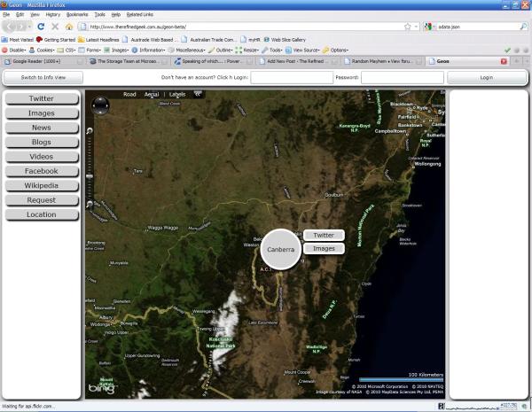Stop page loading with the X icon
Viewport: 532px width, 412px height.
[x=55, y=27]
